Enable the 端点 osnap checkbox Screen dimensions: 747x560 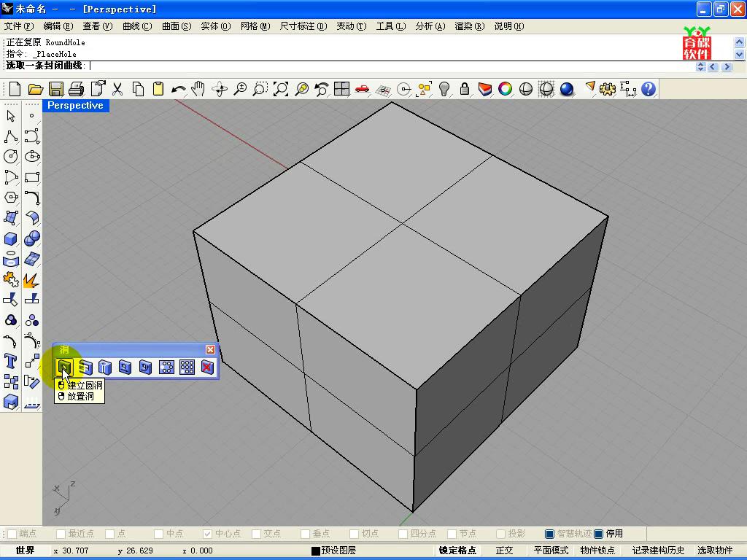click(12, 534)
